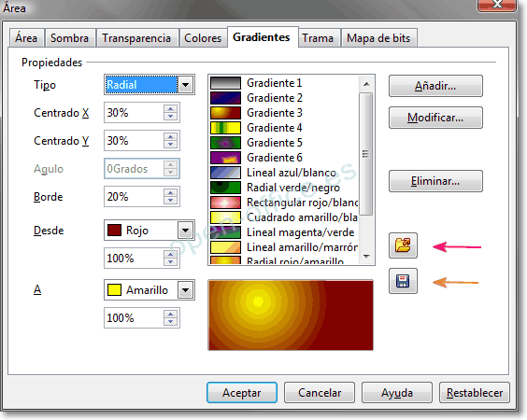This screenshot has width=527, height=420.
Task: Open the Transparencia tab
Action: 136,38
